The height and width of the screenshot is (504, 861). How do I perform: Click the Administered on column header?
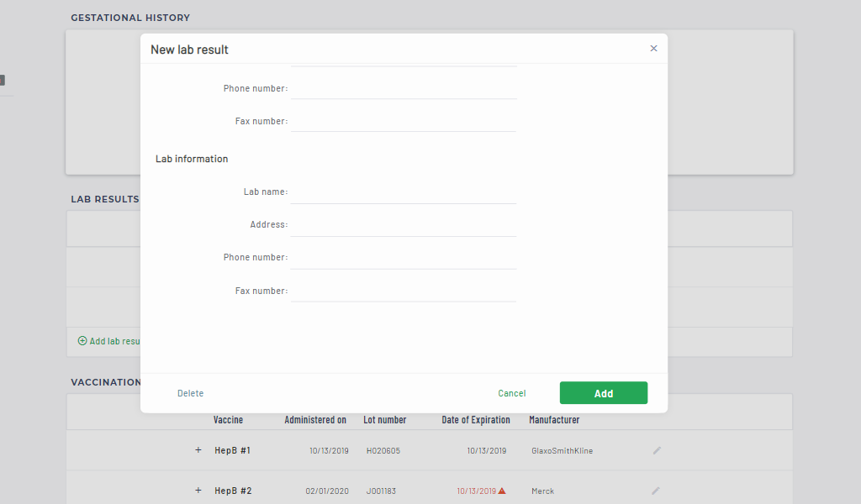(x=315, y=420)
